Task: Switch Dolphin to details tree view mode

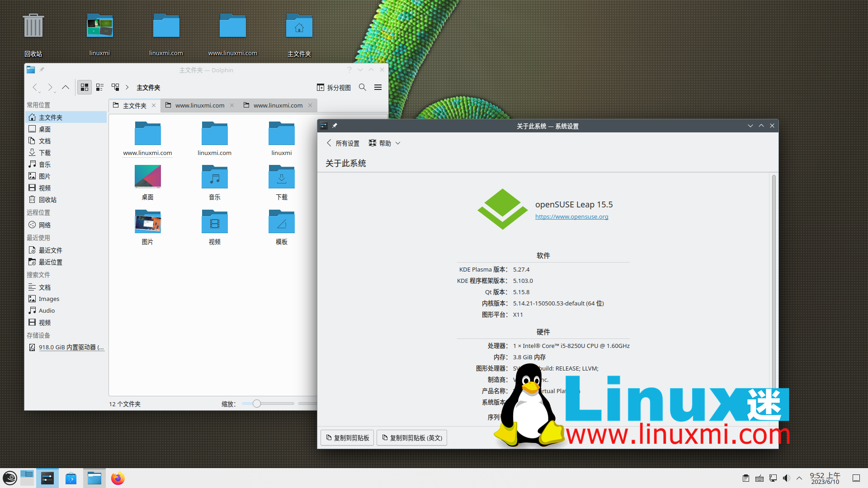Action: click(x=115, y=87)
